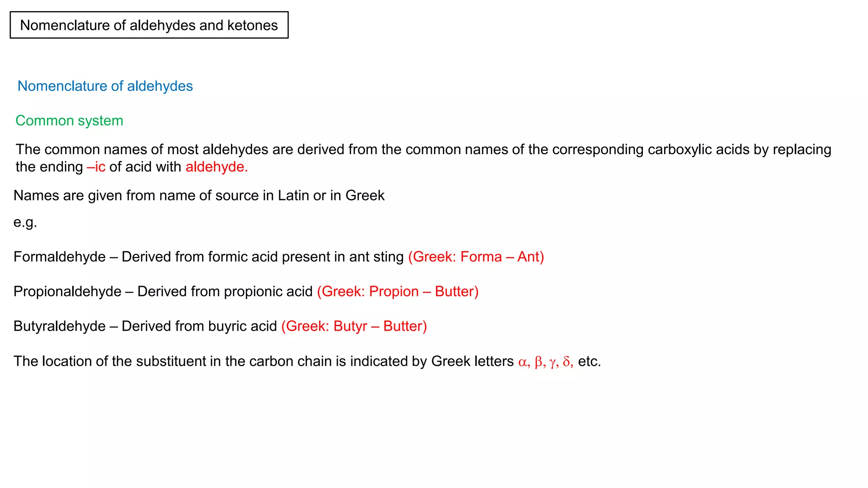Click the red '–ic' suffix text

pyautogui.click(x=96, y=167)
